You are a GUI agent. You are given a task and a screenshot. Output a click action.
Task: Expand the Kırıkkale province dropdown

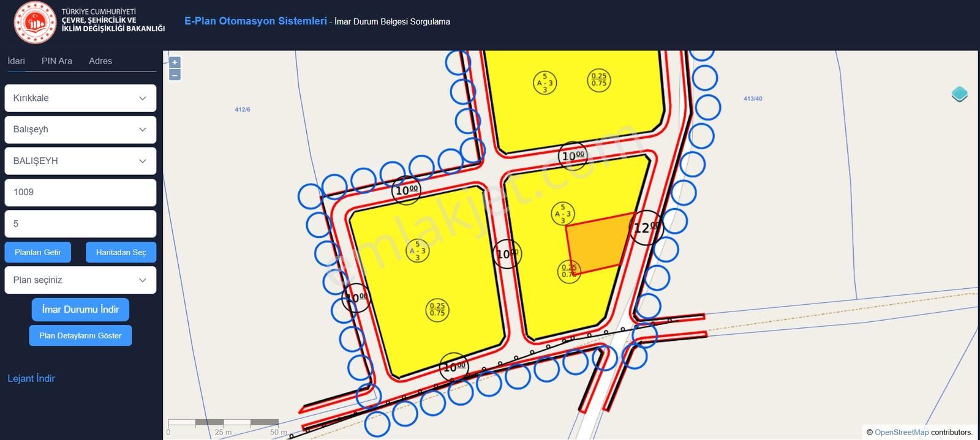[80, 98]
